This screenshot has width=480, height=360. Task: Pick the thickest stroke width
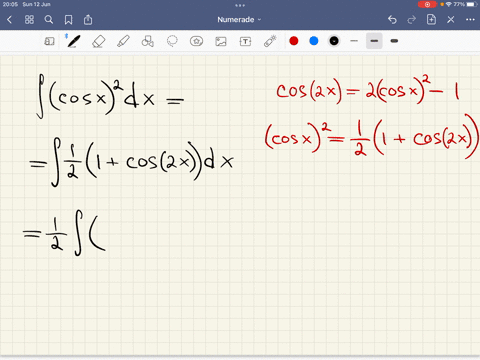point(394,41)
